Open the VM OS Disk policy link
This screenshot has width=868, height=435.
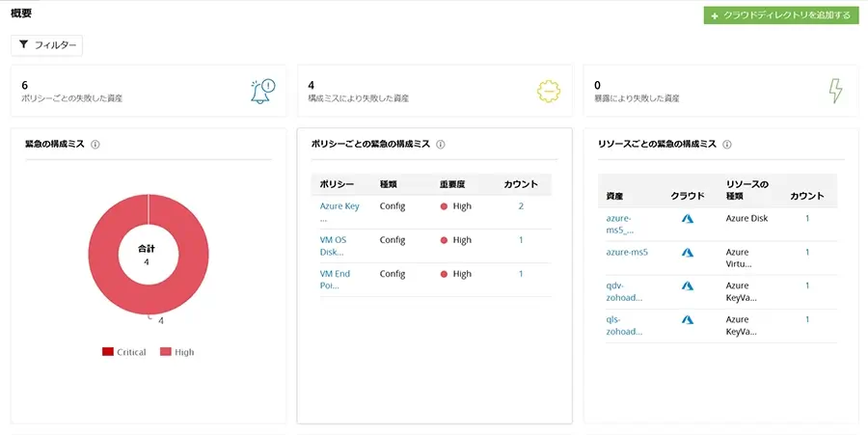click(334, 246)
